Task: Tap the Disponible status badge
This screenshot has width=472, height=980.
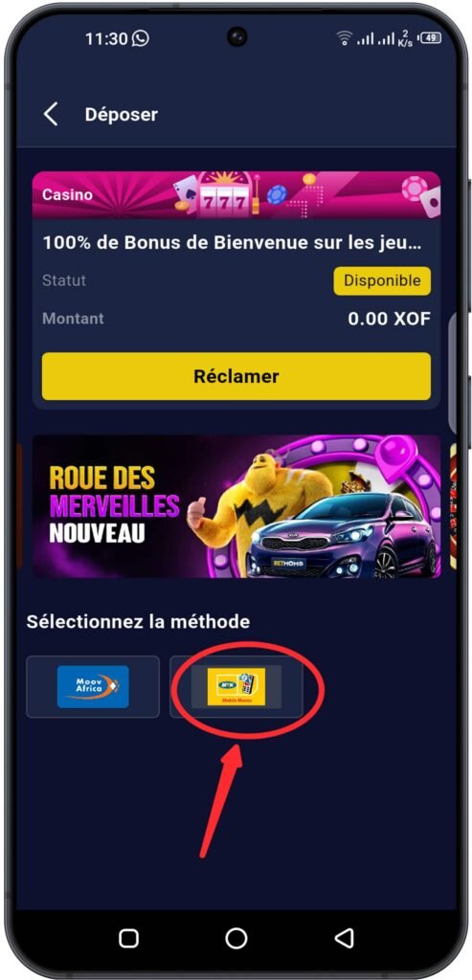Action: coord(382,280)
